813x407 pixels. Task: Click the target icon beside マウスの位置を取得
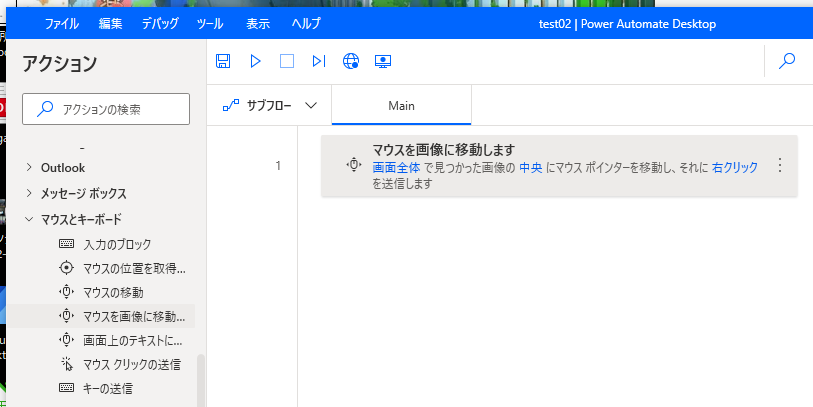pyautogui.click(x=66, y=268)
